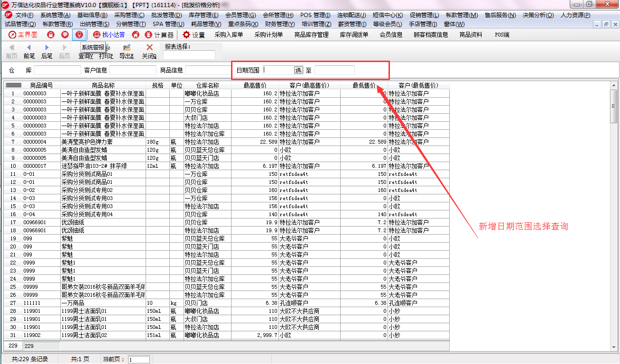This screenshot has height=364, width=620.
Task: Click the red chat bubble toolbar icon
Action: pos(65,35)
